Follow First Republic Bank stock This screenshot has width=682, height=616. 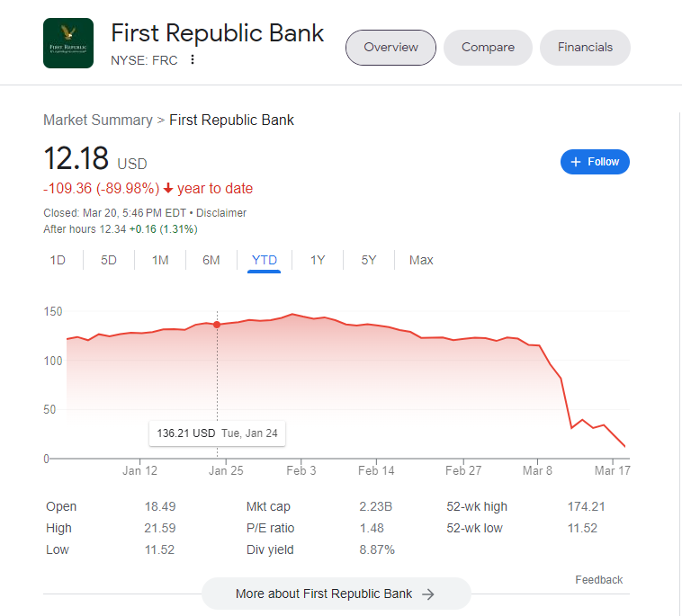[x=595, y=162]
